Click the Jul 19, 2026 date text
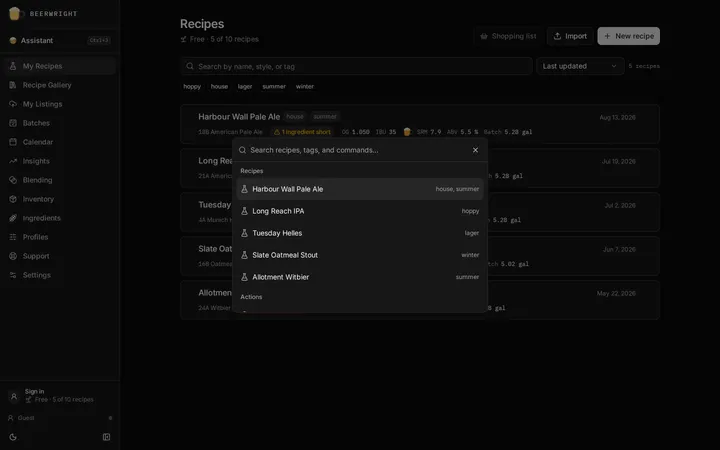Image resolution: width=720 pixels, height=450 pixels. coord(619,162)
